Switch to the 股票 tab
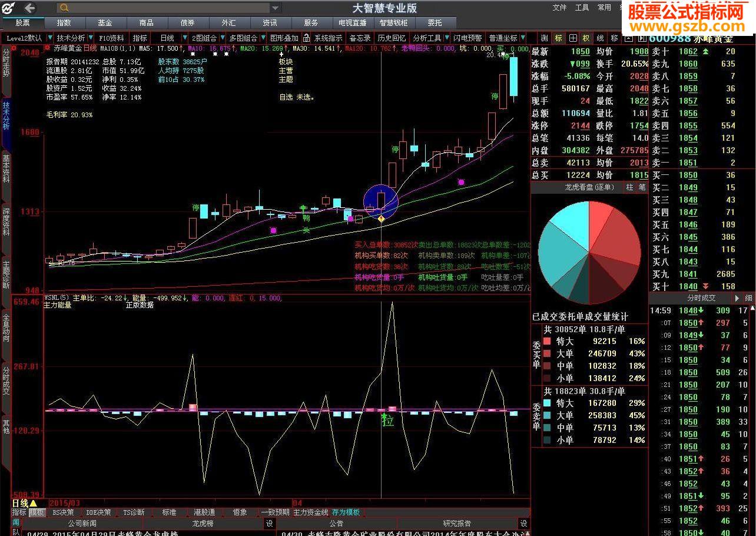The image size is (756, 536). [x=23, y=23]
